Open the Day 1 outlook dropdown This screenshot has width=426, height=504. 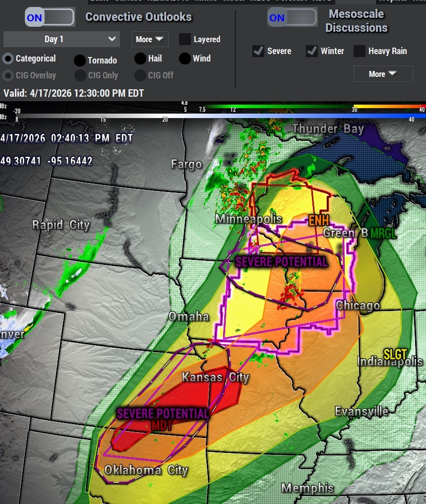click(61, 39)
